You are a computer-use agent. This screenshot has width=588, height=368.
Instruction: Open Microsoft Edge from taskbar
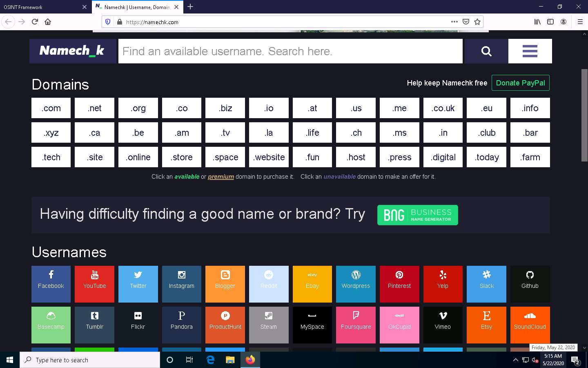[x=210, y=360]
